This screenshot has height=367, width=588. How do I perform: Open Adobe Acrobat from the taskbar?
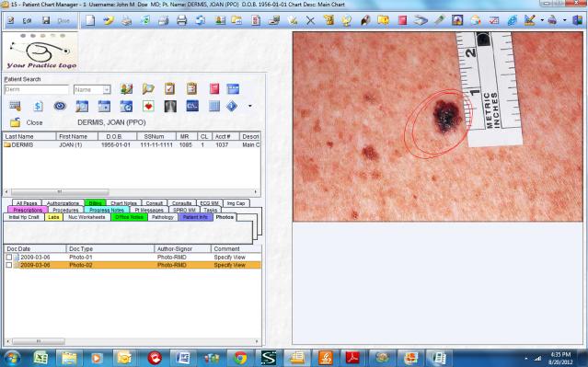tap(352, 358)
